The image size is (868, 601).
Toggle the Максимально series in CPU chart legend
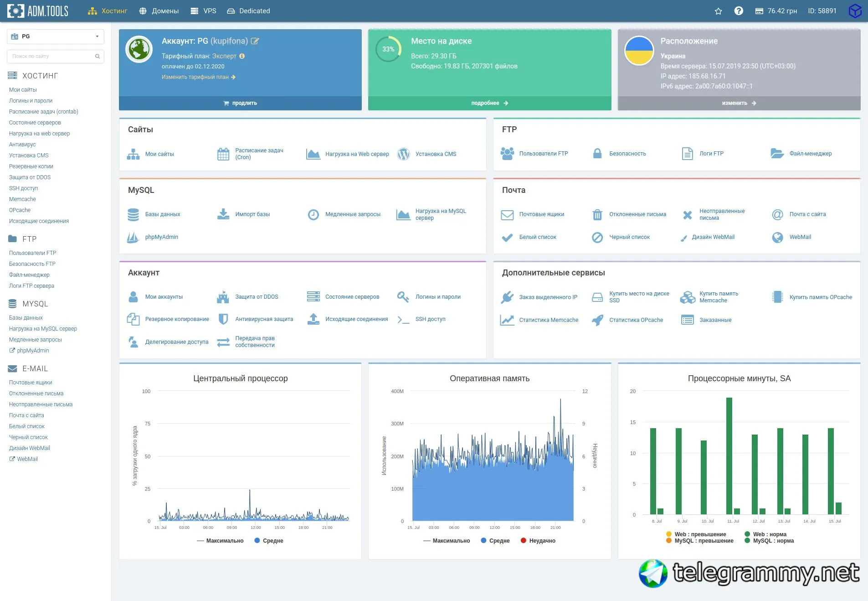pos(220,541)
